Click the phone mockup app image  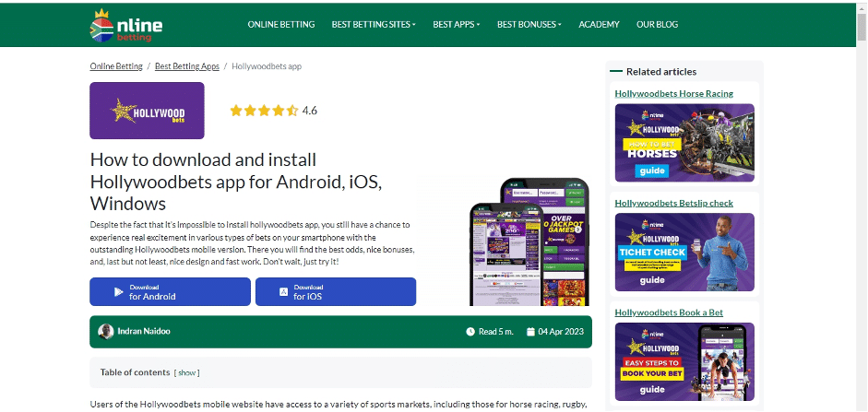[x=529, y=241]
